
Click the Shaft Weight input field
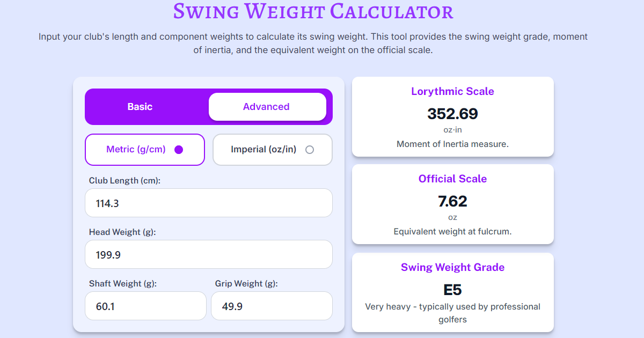[145, 305]
